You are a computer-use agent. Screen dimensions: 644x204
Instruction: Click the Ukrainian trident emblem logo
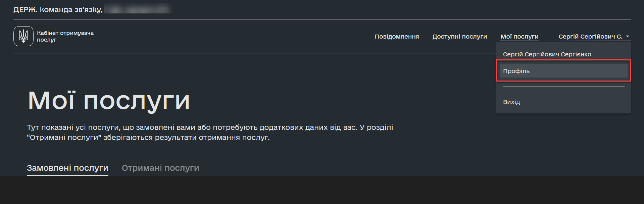[x=23, y=36]
